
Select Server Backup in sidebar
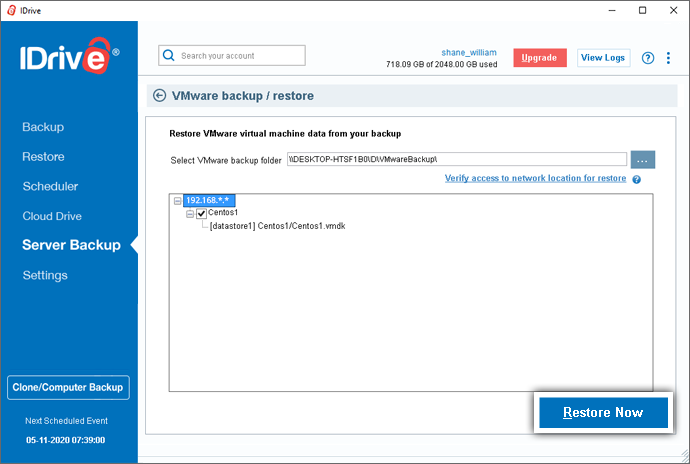point(71,245)
